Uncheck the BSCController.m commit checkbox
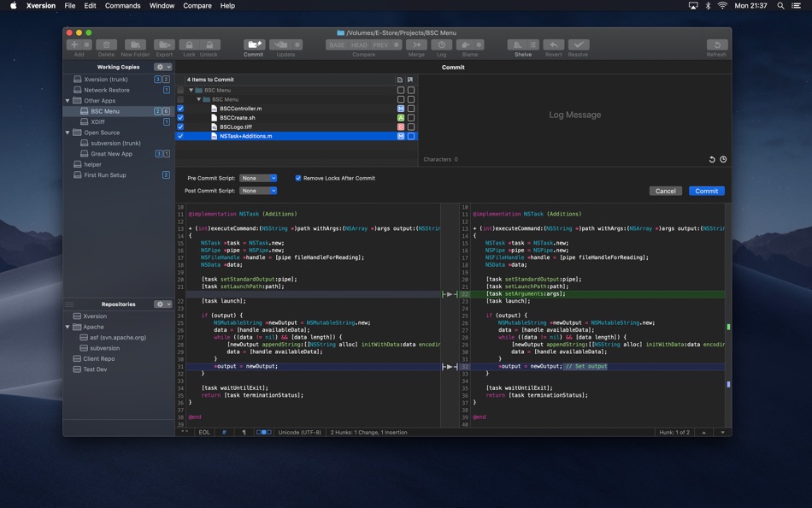This screenshot has height=508, width=812. (x=180, y=109)
